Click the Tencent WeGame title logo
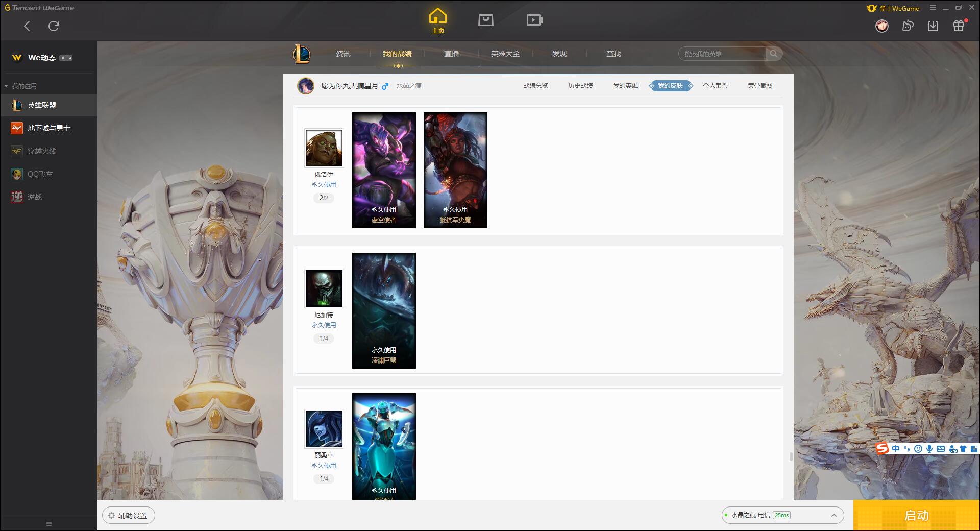 pos(39,8)
